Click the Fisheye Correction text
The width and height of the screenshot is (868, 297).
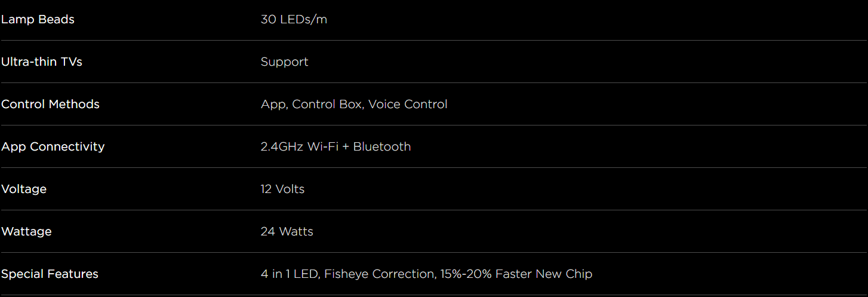point(379,274)
